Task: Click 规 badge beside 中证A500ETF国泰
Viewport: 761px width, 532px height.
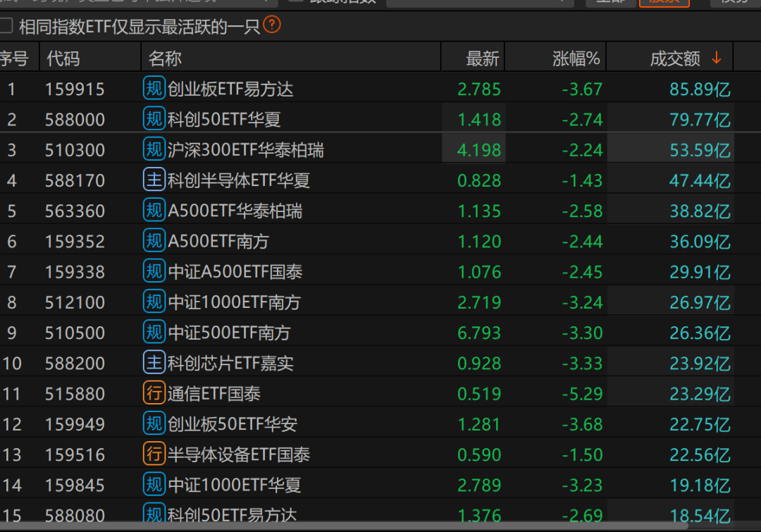Action: 154,271
